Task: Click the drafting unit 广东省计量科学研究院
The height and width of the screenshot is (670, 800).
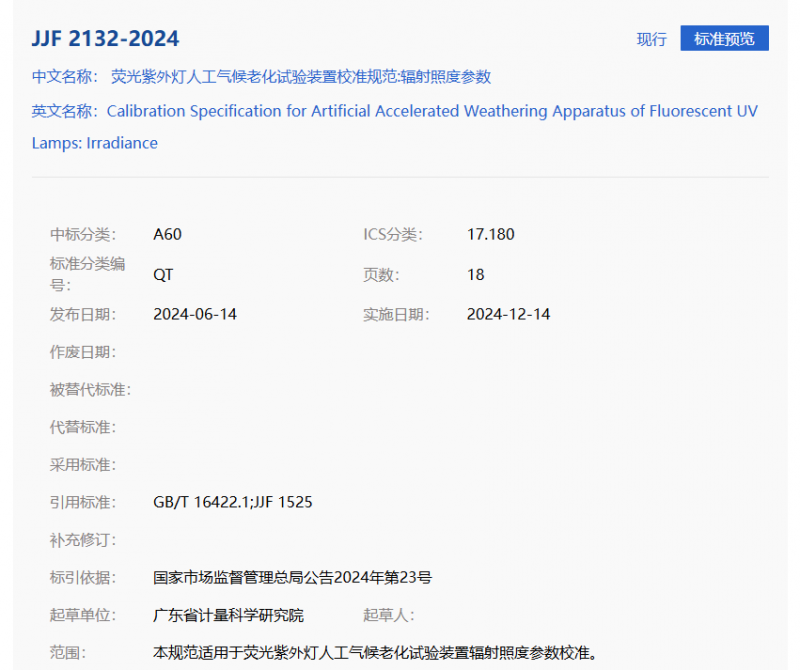Action: point(228,615)
